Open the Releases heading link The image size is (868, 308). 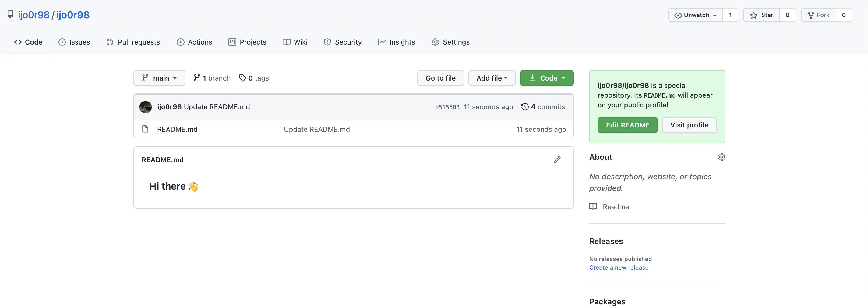pos(606,242)
